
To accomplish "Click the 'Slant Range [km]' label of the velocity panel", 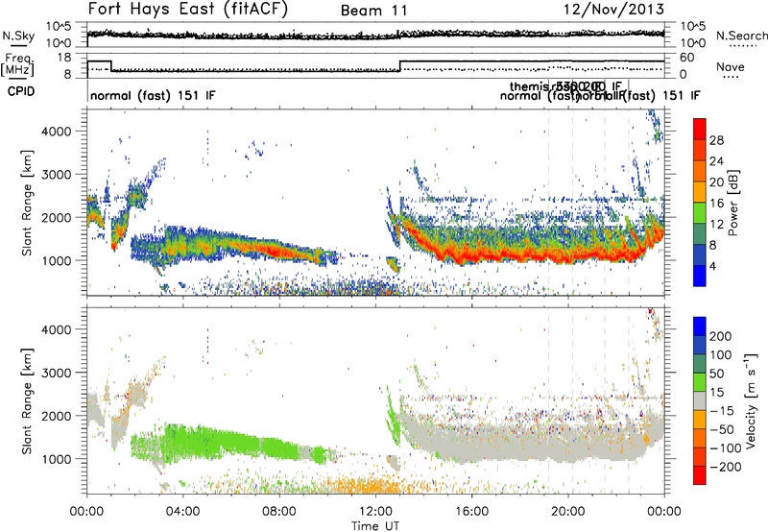I will pyautogui.click(x=27, y=401).
